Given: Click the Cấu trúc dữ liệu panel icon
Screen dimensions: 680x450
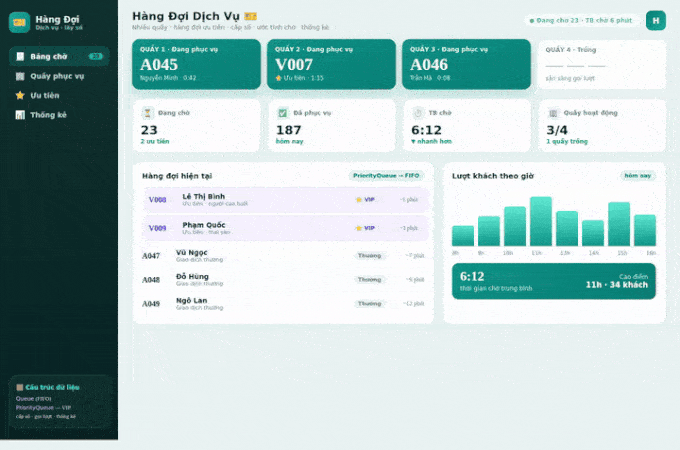Looking at the screenshot, I should click(20, 387).
